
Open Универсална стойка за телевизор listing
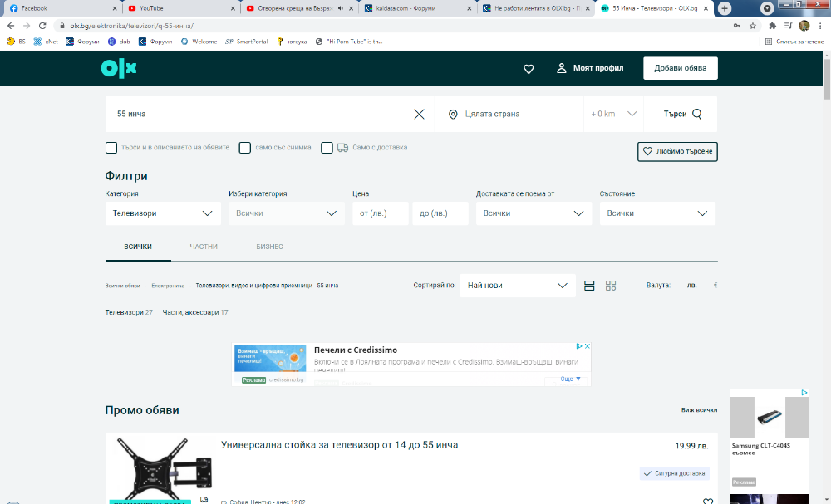(339, 445)
